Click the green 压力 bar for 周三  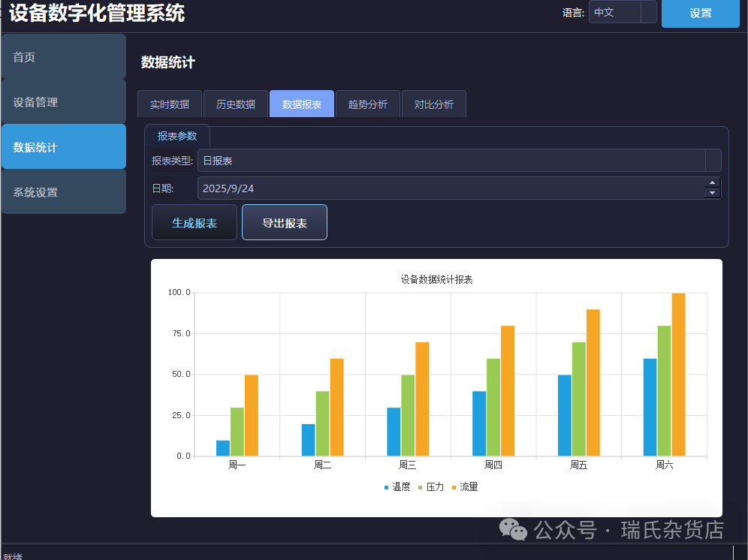[x=408, y=415]
